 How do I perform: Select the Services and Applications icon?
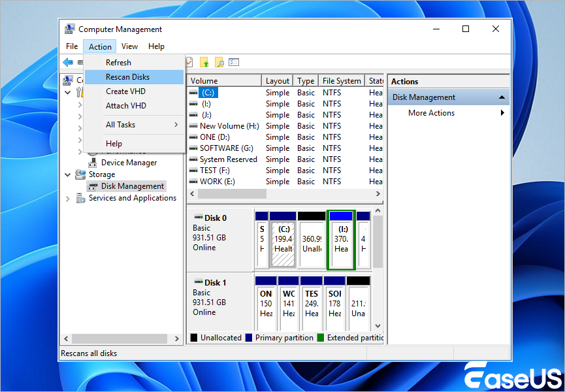pos(80,198)
